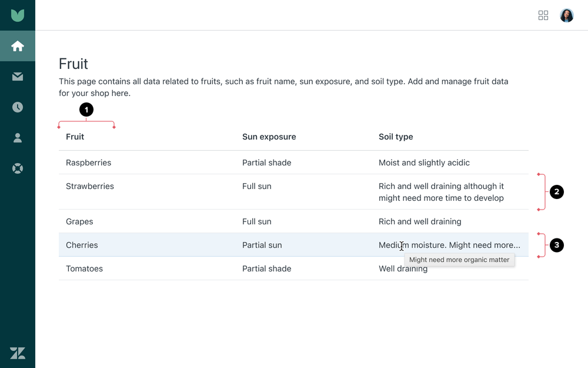Click the Zendesk logo at sidebar bottom
The image size is (588, 368).
point(18,353)
